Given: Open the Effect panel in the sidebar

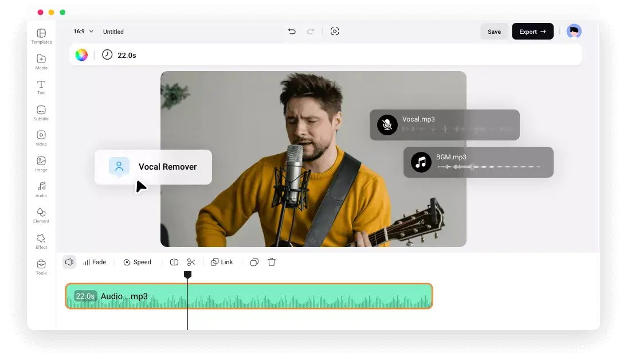Looking at the screenshot, I should [41, 241].
